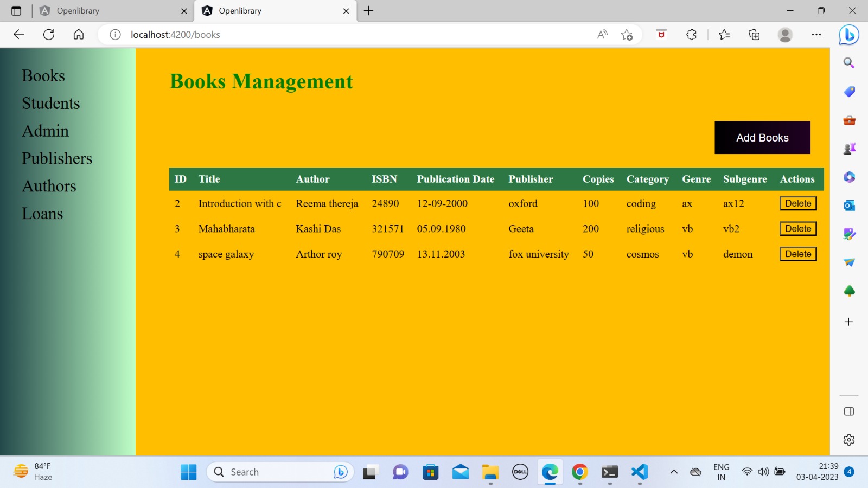The width and height of the screenshot is (868, 488).
Task: Open the McAfee extension
Action: pos(661,34)
